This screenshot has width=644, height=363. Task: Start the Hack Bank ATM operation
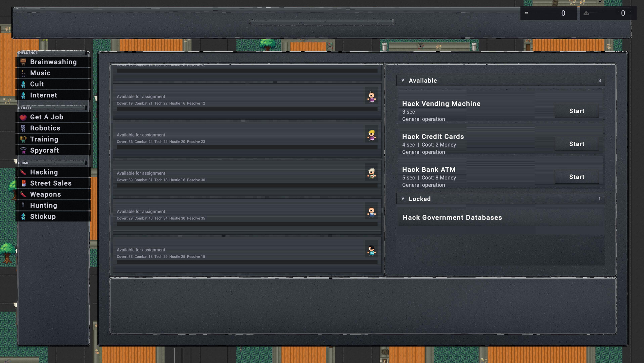click(577, 177)
